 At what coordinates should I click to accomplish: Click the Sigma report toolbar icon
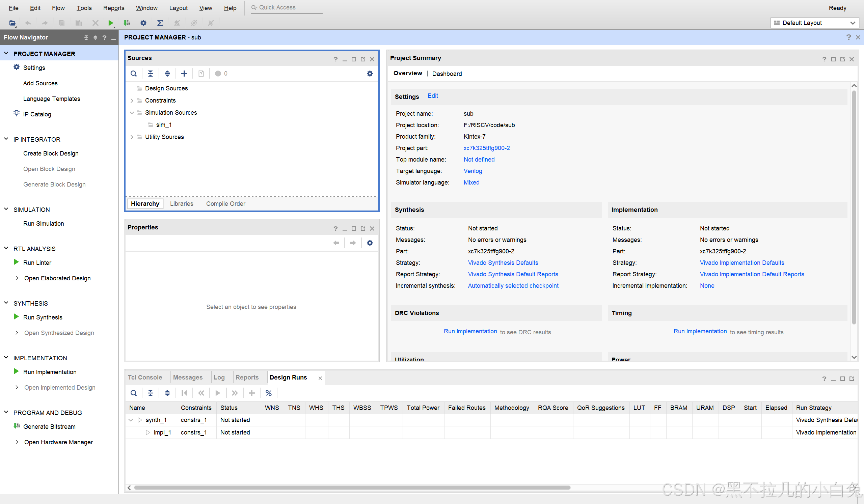pyautogui.click(x=160, y=23)
